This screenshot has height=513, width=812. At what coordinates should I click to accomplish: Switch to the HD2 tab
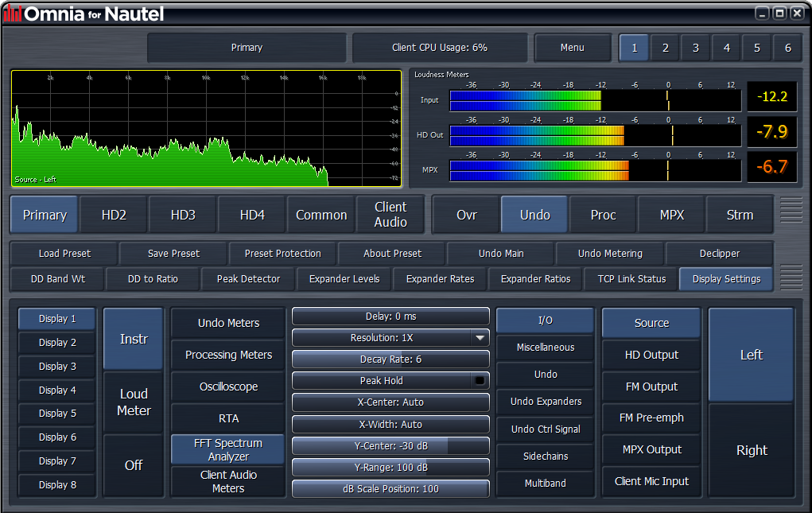114,215
